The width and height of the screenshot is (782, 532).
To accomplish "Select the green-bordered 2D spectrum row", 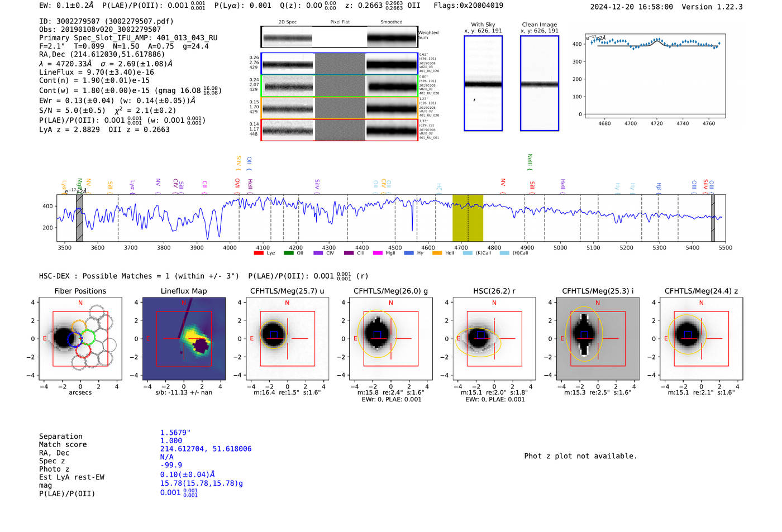I will (x=340, y=86).
